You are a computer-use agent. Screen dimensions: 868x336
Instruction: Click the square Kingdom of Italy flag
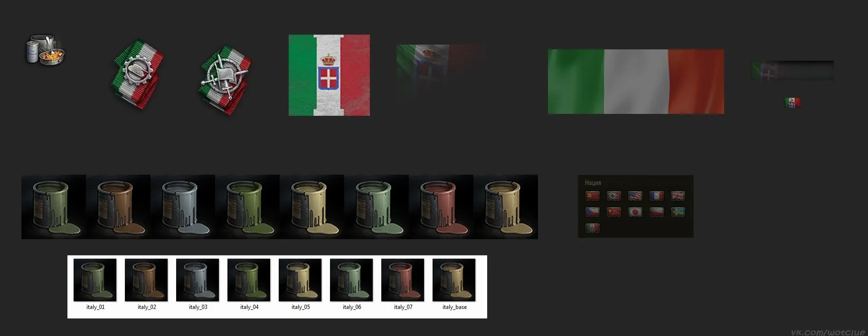coord(329,75)
